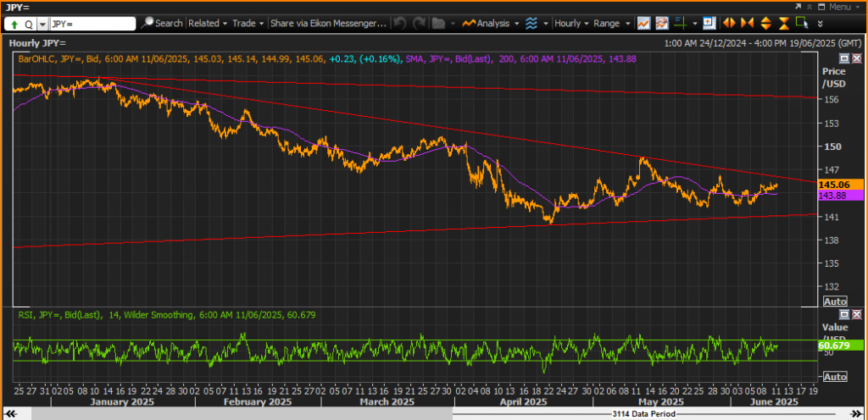Click the scroll-to-start arrows at bottom left
868x420 pixels.
click(11, 414)
